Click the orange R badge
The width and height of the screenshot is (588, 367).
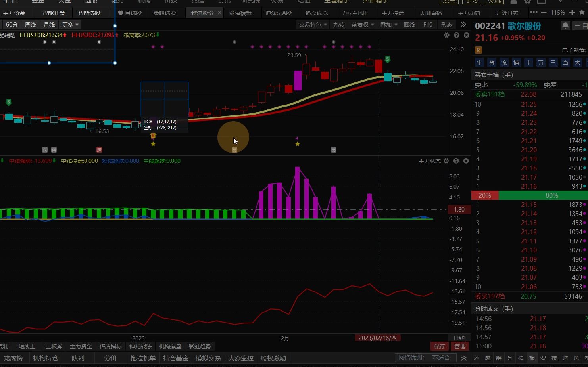pos(478,50)
